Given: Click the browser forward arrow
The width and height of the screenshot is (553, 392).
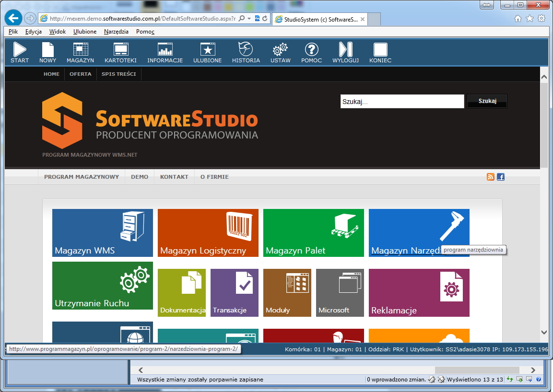Looking at the screenshot, I should click(30, 18).
